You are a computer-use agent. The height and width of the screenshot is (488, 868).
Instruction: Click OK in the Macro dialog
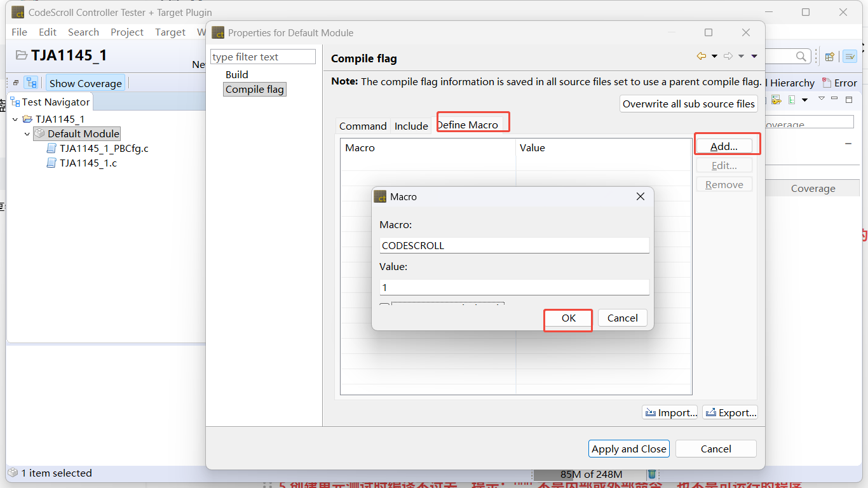pyautogui.click(x=568, y=318)
